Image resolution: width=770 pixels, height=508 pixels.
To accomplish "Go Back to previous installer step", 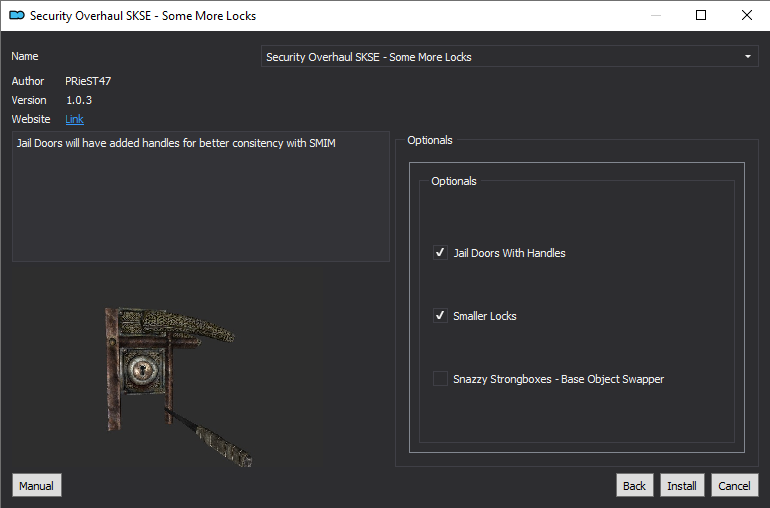I will (634, 485).
